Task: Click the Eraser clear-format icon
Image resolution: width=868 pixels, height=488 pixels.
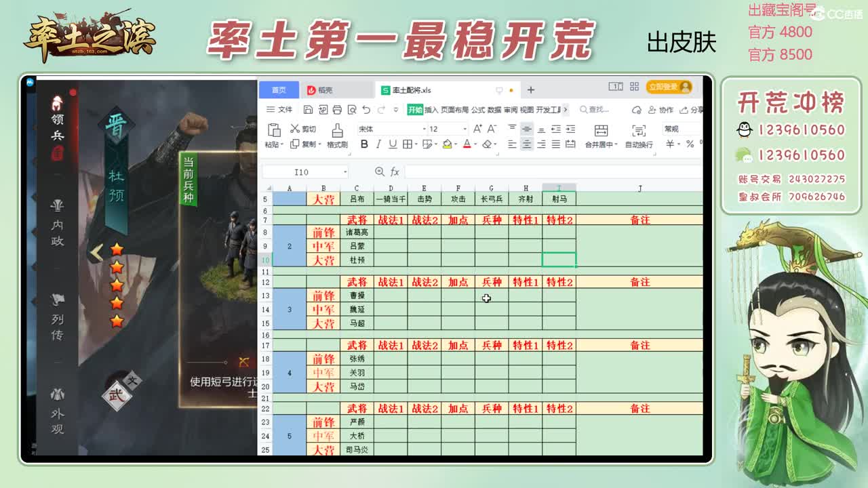Action: [486, 144]
